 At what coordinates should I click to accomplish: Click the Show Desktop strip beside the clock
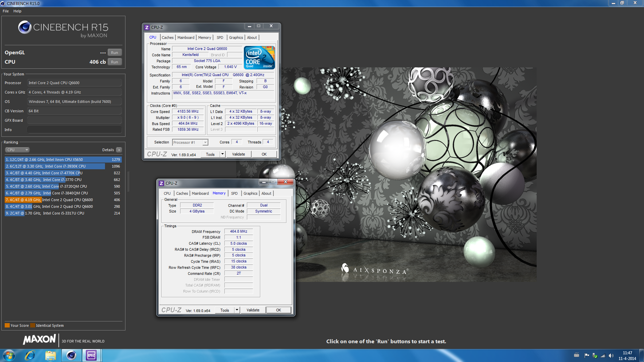coord(641,356)
